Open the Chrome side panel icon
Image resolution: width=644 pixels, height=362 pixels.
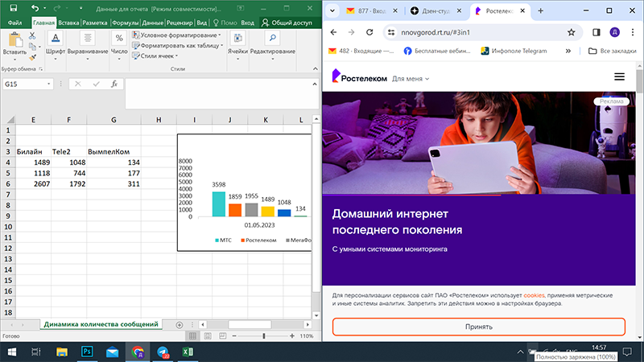pyautogui.click(x=597, y=32)
